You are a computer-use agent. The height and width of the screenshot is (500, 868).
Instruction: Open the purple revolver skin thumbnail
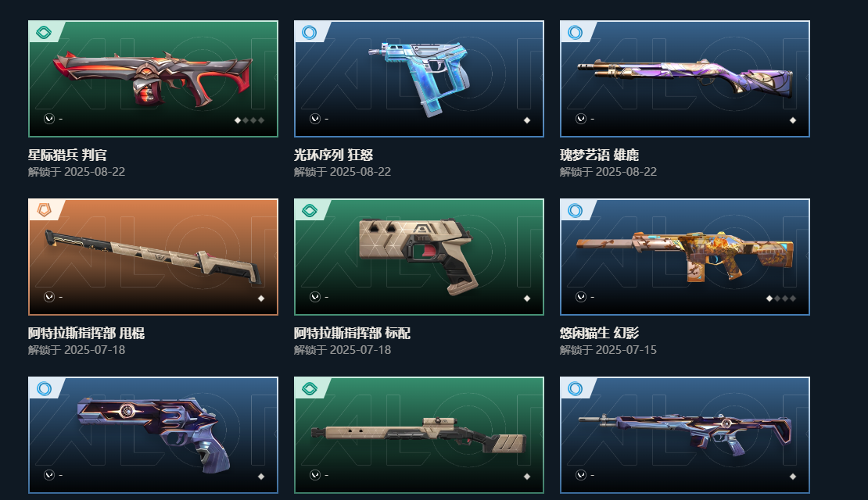click(153, 434)
